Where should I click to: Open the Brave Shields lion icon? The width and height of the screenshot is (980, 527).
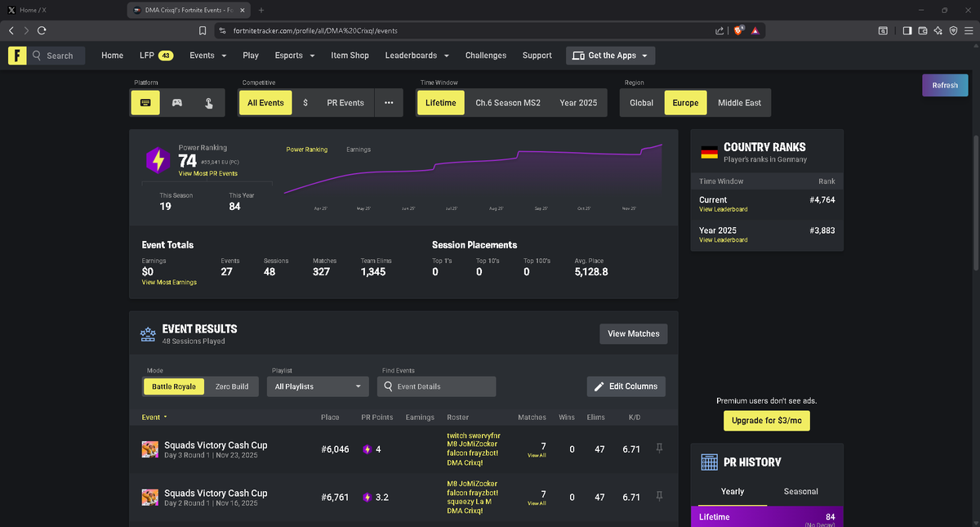pyautogui.click(x=739, y=30)
